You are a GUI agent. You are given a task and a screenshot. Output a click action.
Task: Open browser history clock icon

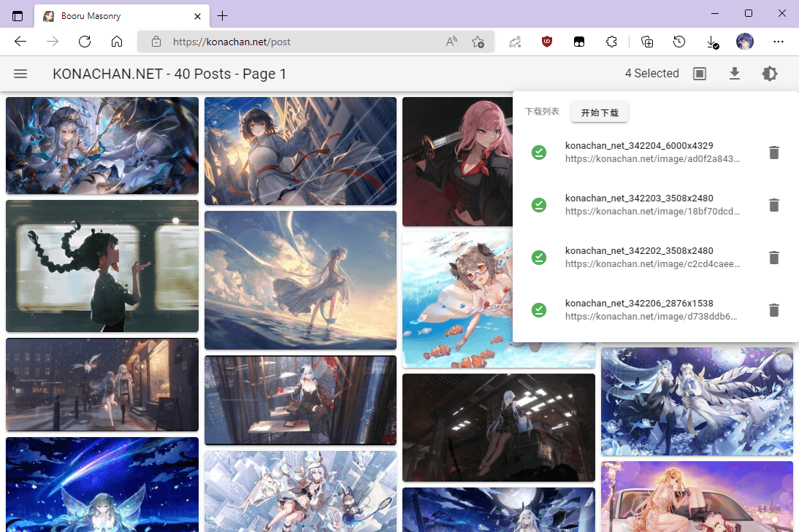[678, 42]
